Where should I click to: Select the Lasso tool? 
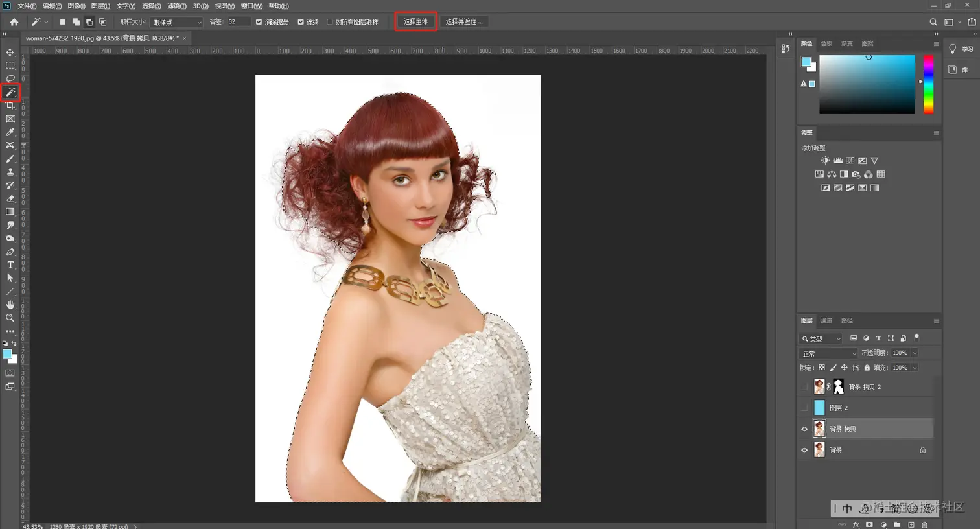pyautogui.click(x=10, y=78)
